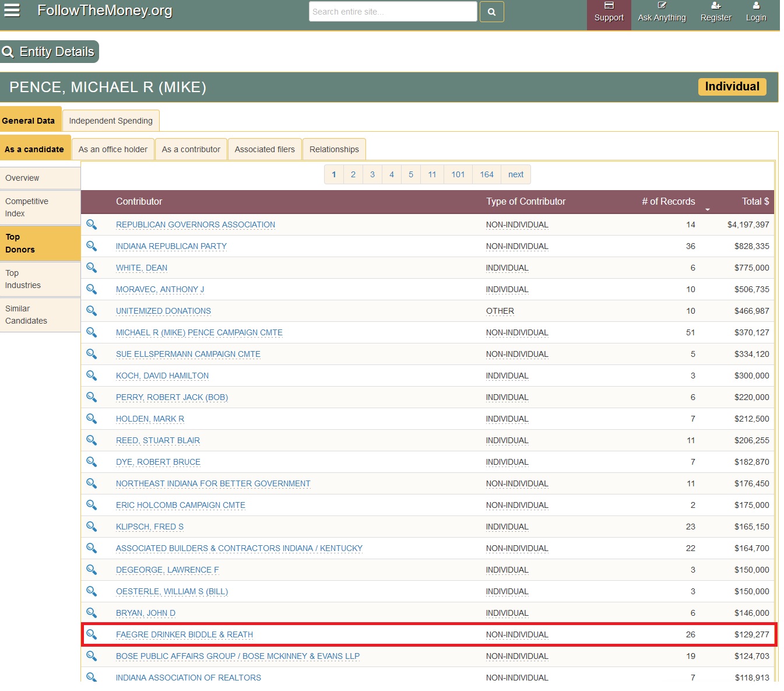Sort by Type of Contributor header
Screen dimensions: 784x691
tap(526, 201)
